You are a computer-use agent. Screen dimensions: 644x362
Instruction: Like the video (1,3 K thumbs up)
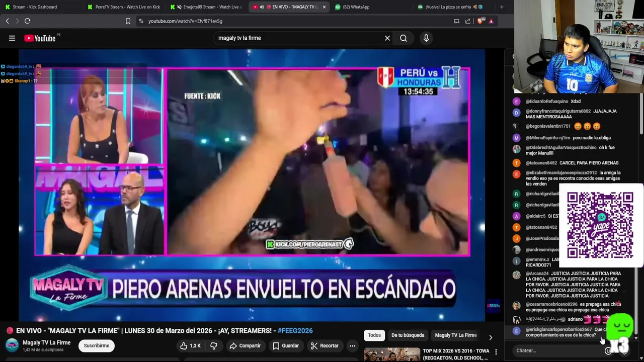[190, 346]
